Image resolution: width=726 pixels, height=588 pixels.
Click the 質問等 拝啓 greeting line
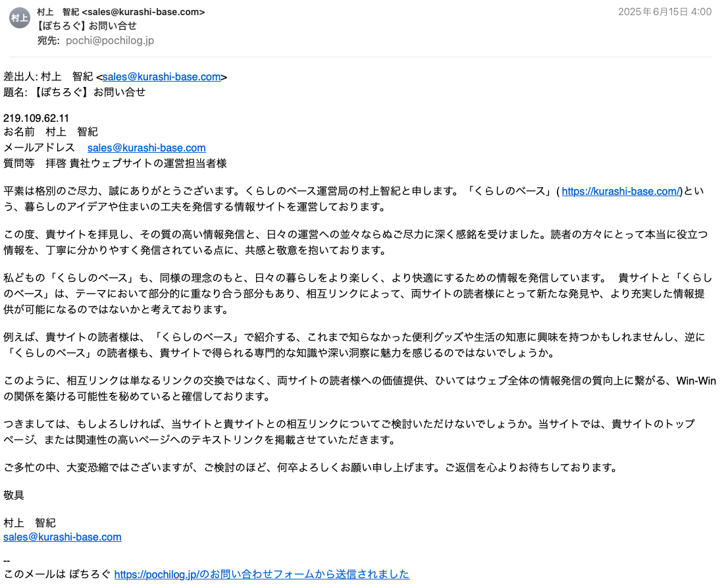115,163
